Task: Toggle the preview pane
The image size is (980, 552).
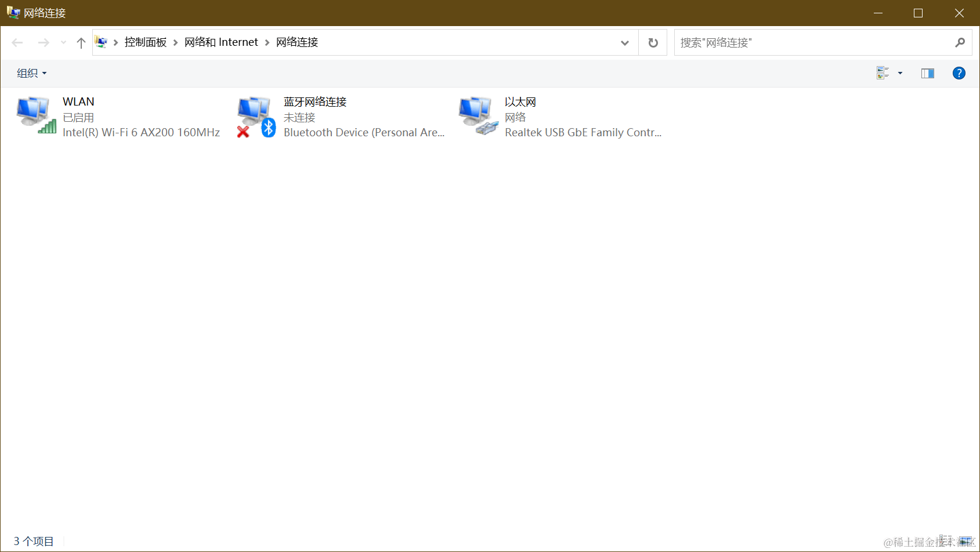Action: pyautogui.click(x=928, y=73)
